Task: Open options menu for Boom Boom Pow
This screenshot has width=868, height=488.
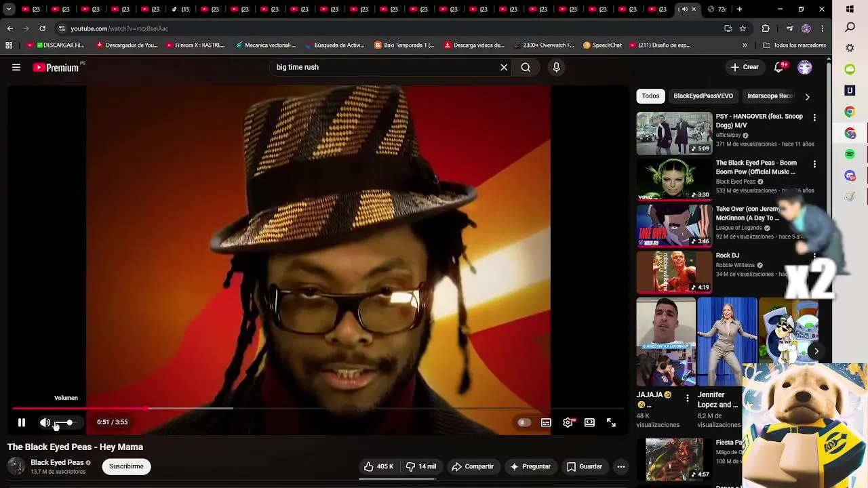Action: [814, 164]
